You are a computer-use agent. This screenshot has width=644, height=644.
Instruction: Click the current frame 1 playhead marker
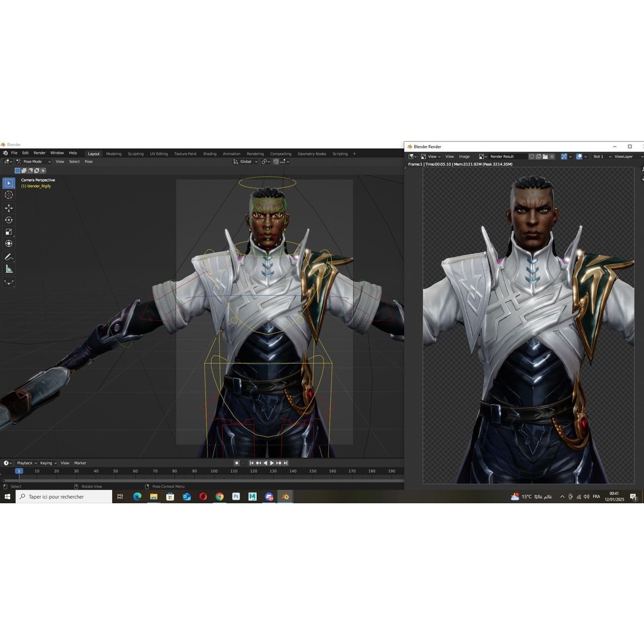click(x=19, y=471)
